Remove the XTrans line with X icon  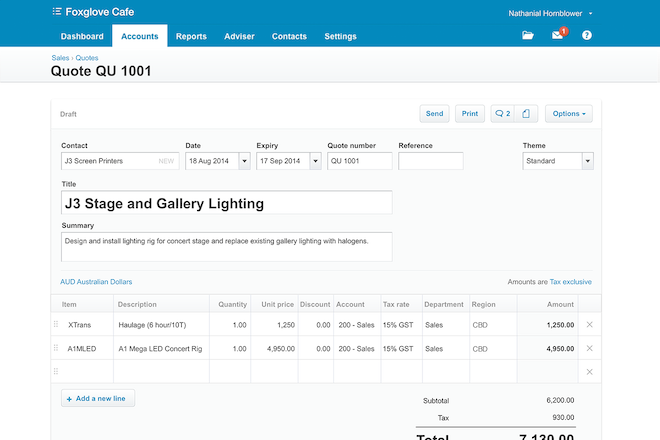(589, 325)
